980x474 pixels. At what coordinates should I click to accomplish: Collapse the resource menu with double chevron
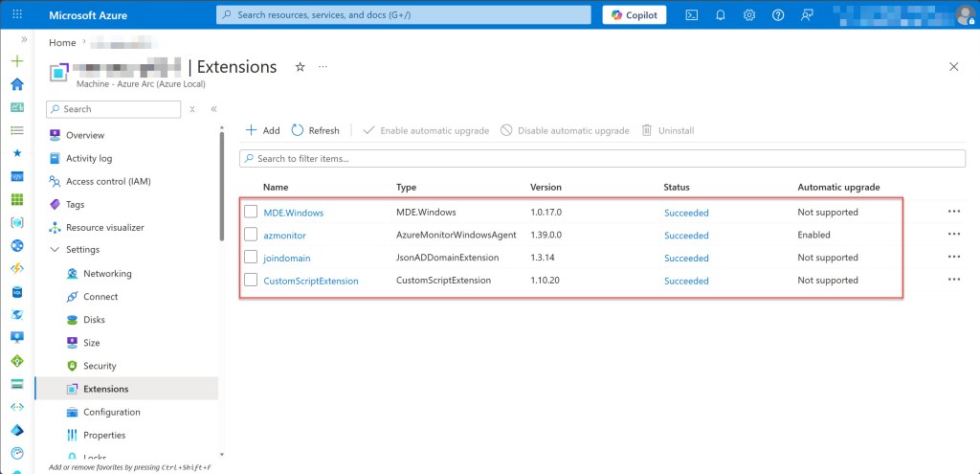click(x=213, y=109)
